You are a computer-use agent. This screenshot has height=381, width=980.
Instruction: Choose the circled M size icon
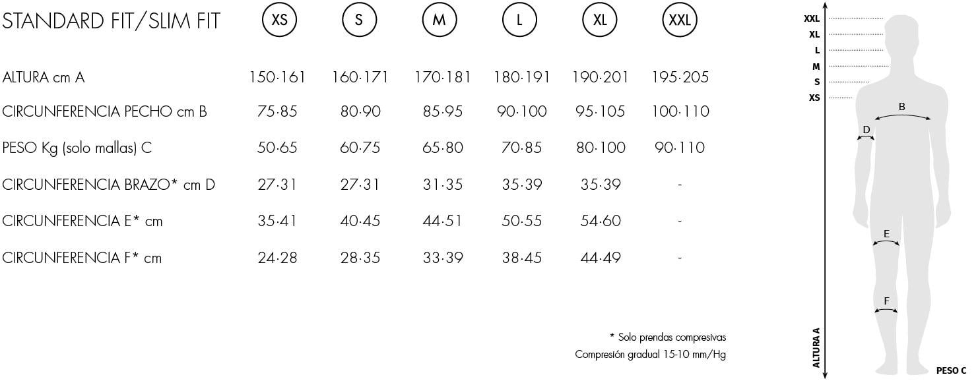[x=439, y=20]
